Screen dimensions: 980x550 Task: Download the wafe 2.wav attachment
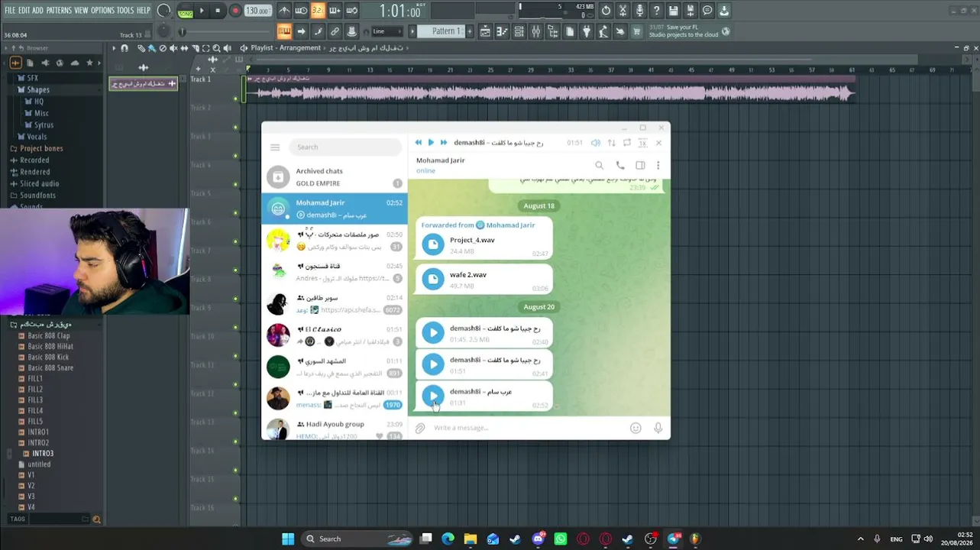(433, 279)
